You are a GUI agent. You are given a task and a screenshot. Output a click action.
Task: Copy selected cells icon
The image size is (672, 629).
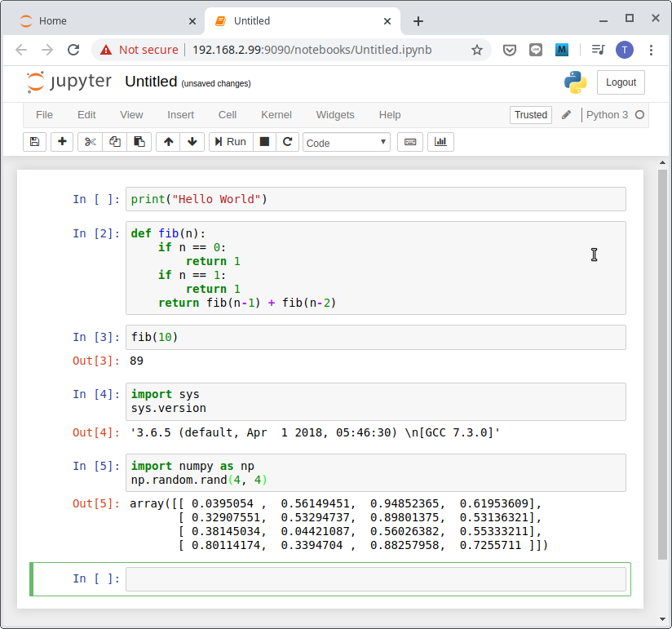click(x=114, y=142)
